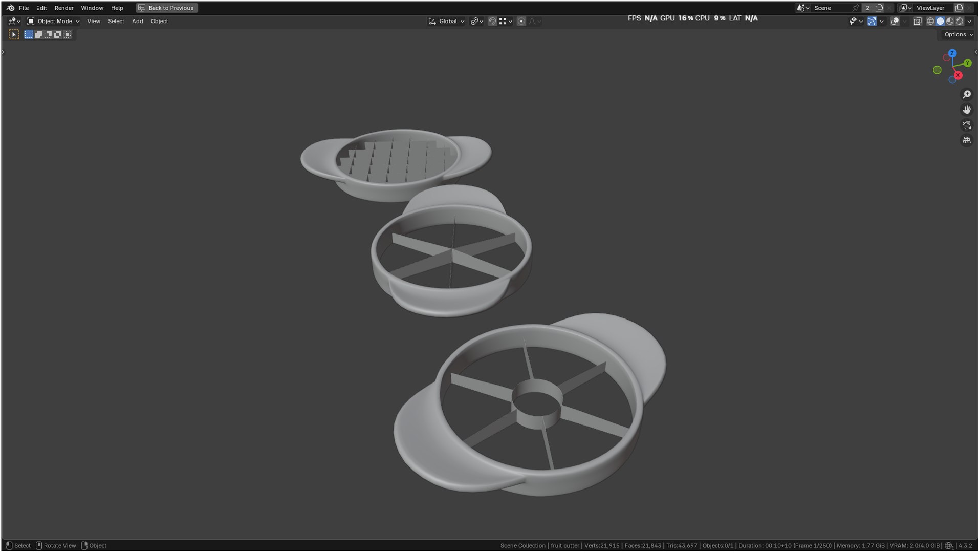Open the Window menu
Screen dimensions: 980x553
[x=92, y=8]
